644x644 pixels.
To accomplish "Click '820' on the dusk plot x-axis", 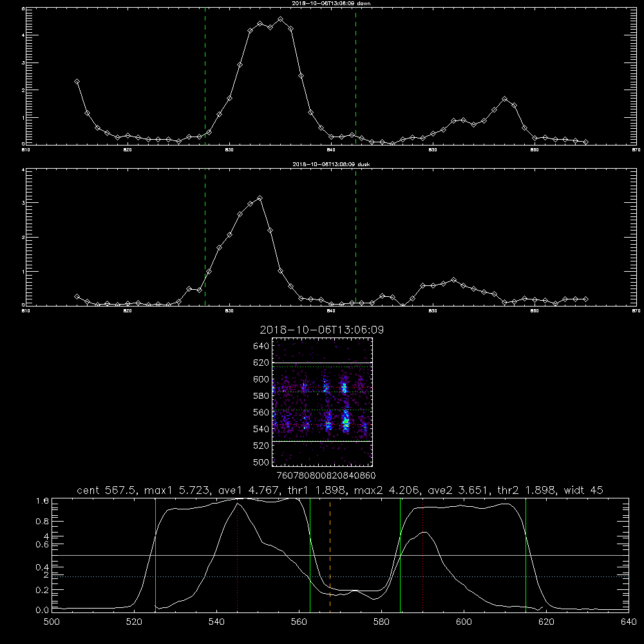I will coord(128,311).
